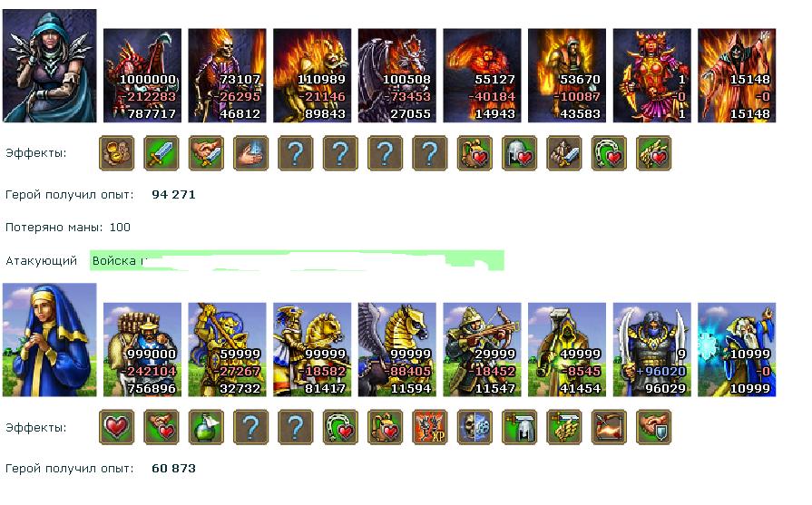Select the pegasus rider unit showing 11594 remaining

pos(397,350)
